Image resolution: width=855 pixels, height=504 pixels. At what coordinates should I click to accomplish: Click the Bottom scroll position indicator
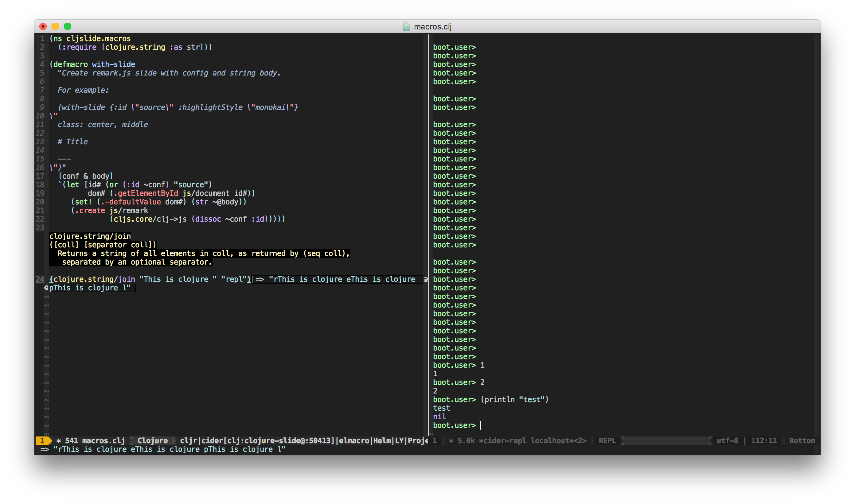[802, 441]
